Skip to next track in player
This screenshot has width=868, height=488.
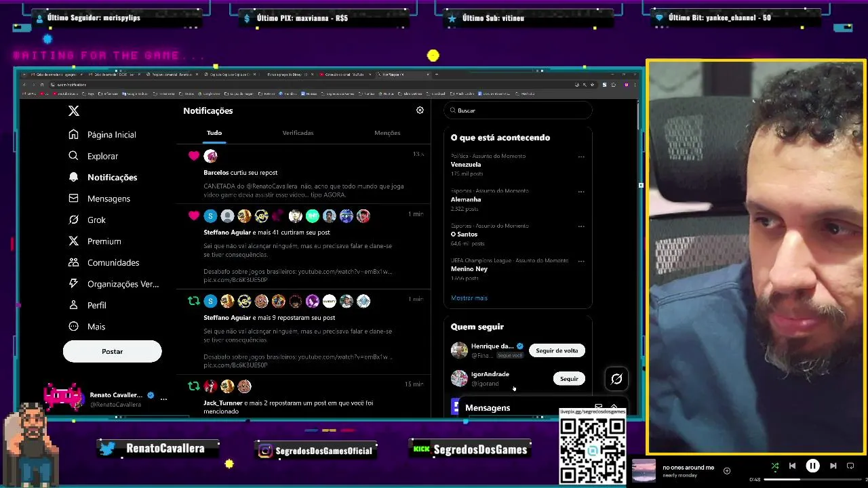833,466
